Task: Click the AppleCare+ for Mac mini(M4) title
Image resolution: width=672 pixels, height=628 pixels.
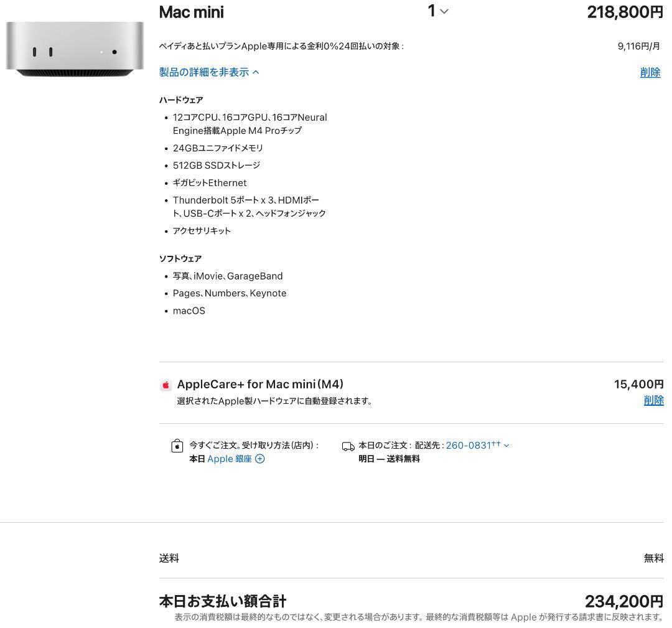Action: pyautogui.click(x=260, y=384)
